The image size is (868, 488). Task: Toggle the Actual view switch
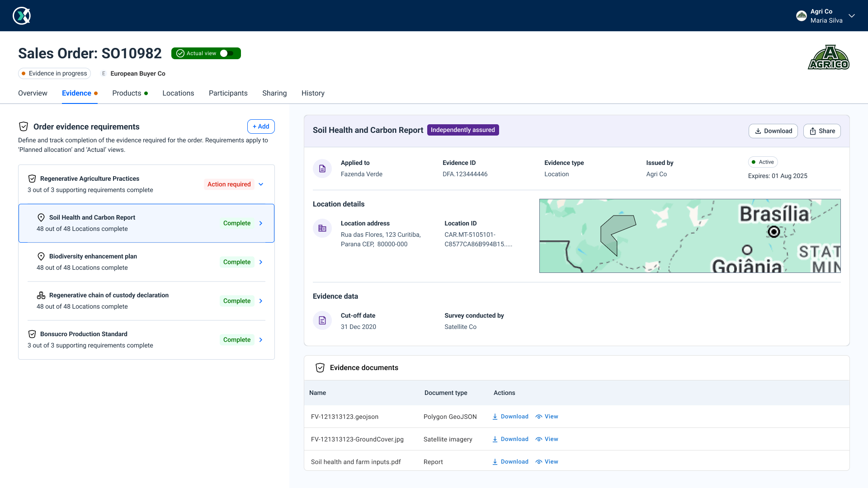coord(227,53)
